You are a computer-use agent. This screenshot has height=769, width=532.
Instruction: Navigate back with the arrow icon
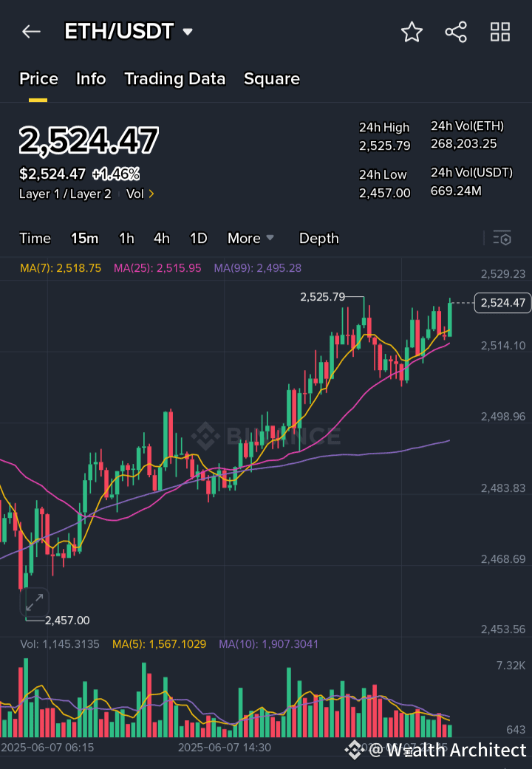30,31
